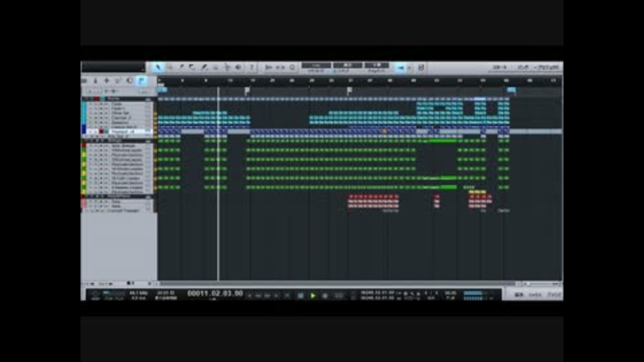Select the Eraser tool
Viewport: 644px width, 362px height.
pos(193,68)
